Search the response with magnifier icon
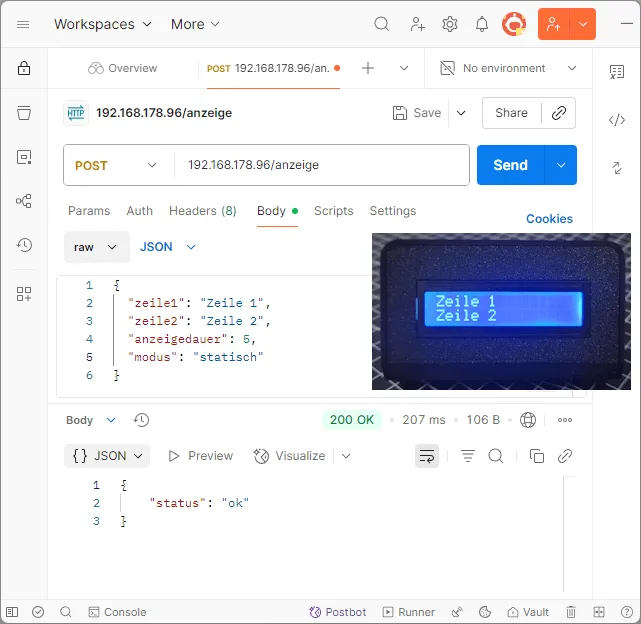The width and height of the screenshot is (641, 624). click(496, 456)
